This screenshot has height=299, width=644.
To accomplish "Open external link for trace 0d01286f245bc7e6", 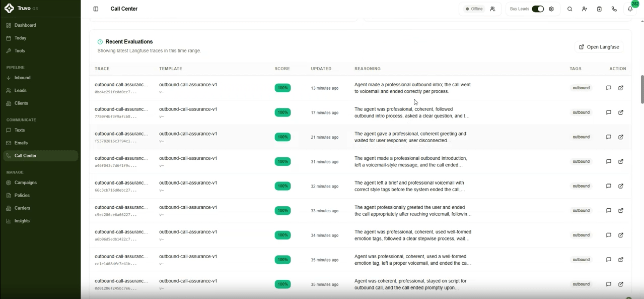I will 621,284.
